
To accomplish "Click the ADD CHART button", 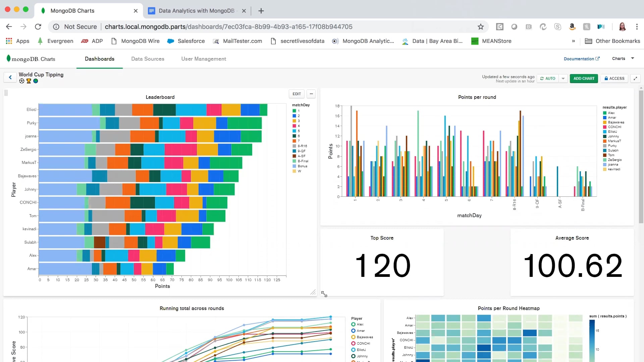I will [x=584, y=78].
